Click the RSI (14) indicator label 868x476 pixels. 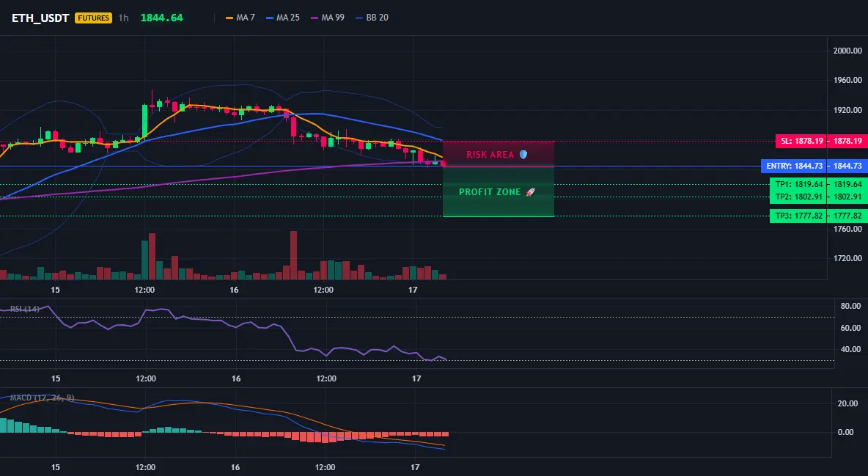[25, 309]
